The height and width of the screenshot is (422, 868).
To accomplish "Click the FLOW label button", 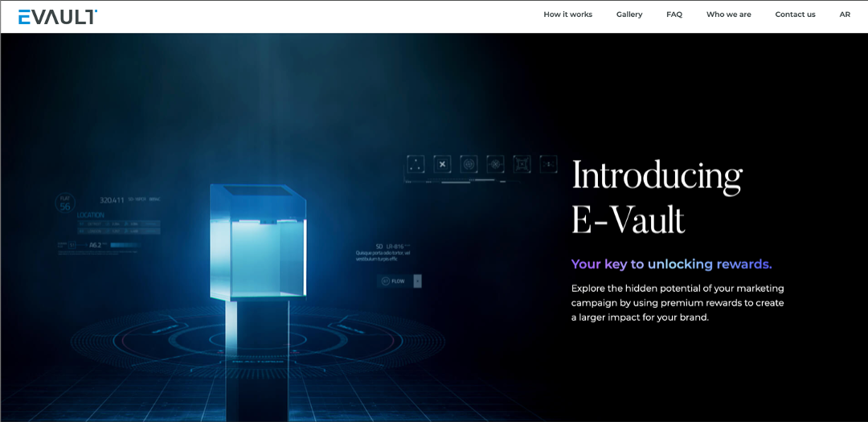I will click(394, 281).
